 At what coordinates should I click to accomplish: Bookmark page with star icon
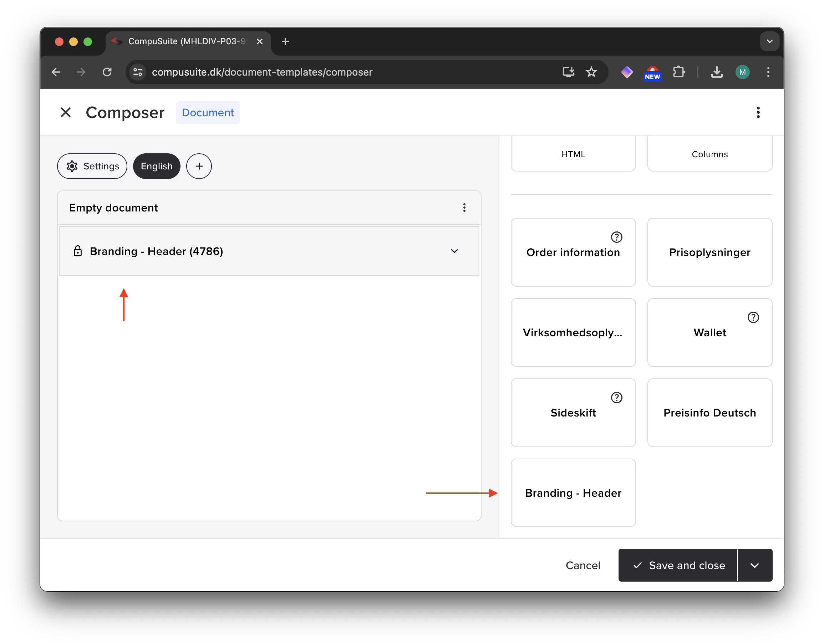click(591, 72)
